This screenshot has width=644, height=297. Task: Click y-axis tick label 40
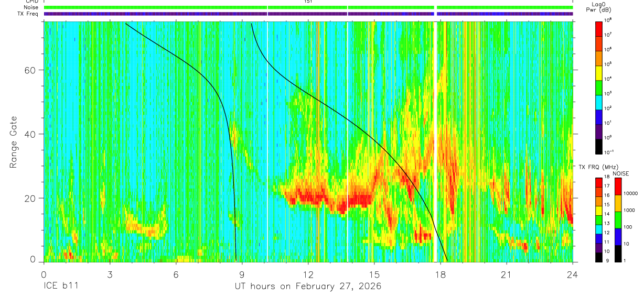point(30,134)
